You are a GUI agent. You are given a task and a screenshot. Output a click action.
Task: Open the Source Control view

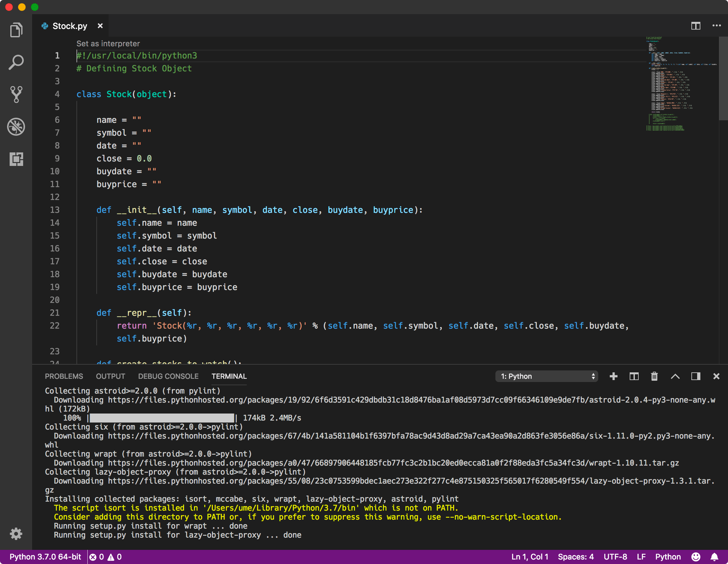[x=16, y=95]
